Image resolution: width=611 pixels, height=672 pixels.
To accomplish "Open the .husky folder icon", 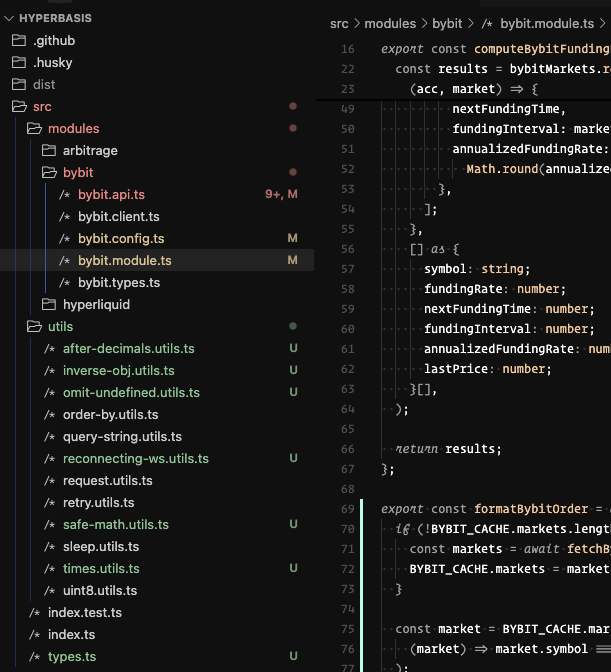I will (19, 62).
